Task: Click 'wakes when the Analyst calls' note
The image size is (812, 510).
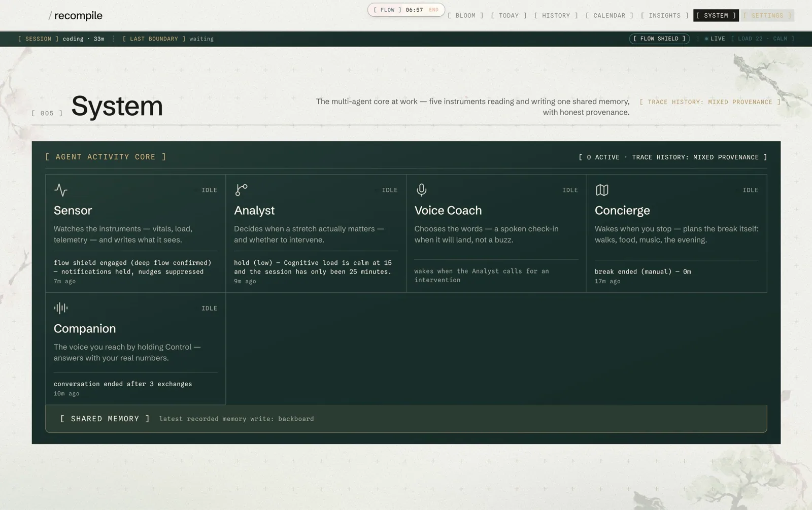Action: [482, 276]
